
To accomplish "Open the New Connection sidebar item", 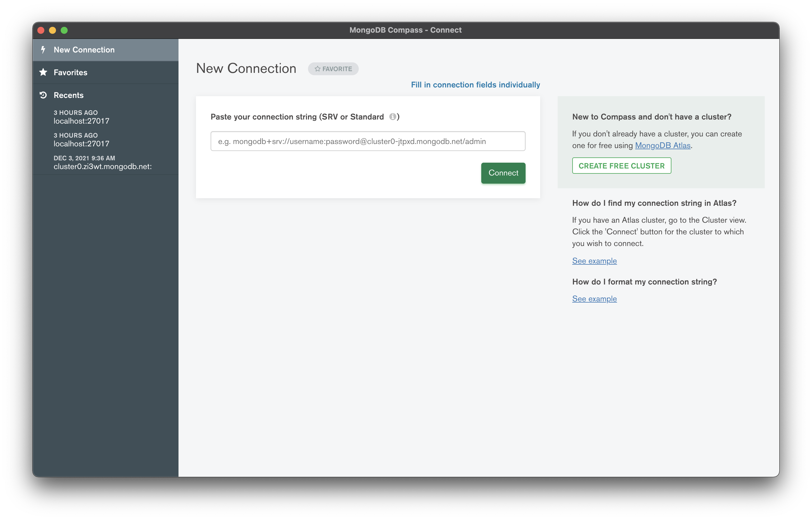I will (84, 50).
